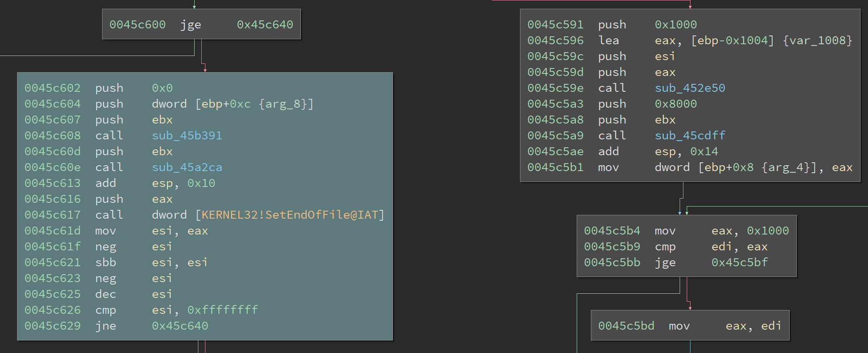The image size is (868, 353).
Task: Click address 0045c61f of neg esi
Action: [53, 247]
